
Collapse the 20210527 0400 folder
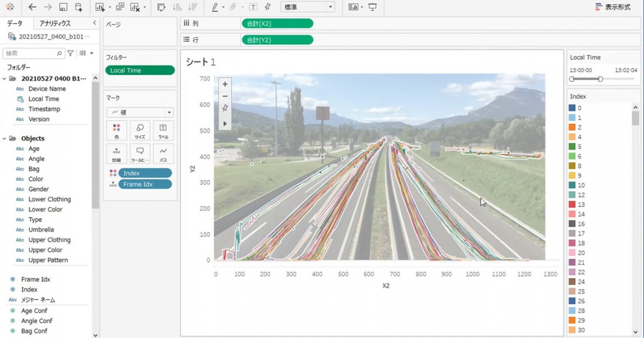[x=5, y=78]
